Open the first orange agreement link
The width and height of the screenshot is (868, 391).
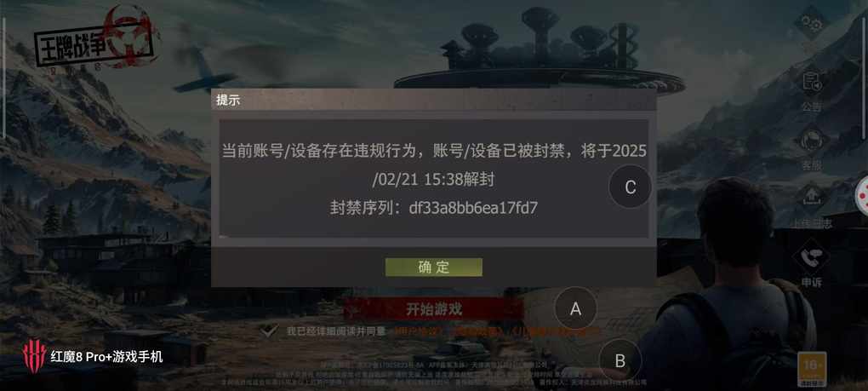(419, 331)
